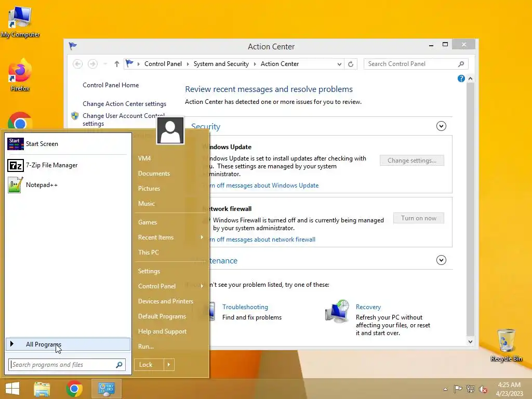Open the blue Help question mark
This screenshot has width=532, height=399.
click(461, 79)
